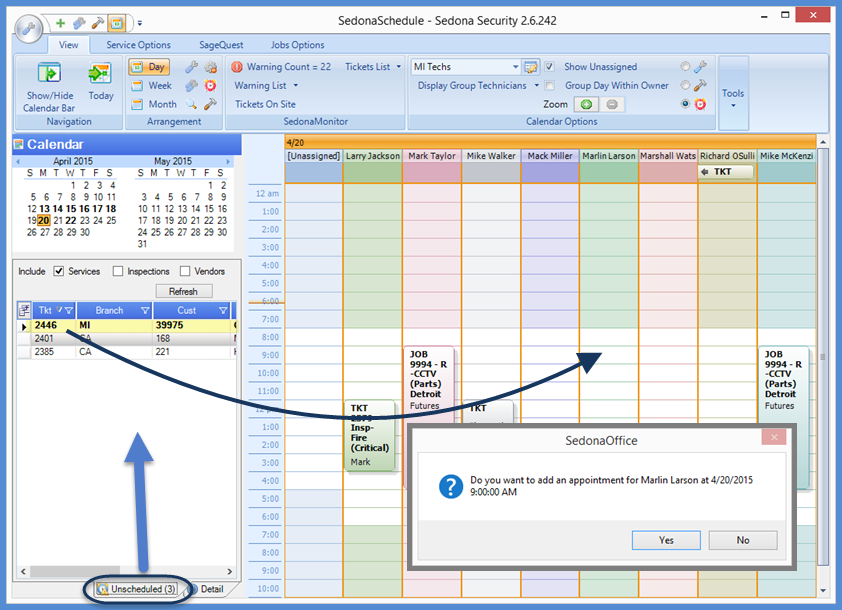Expand the Tickets List dropdown

tap(398, 67)
